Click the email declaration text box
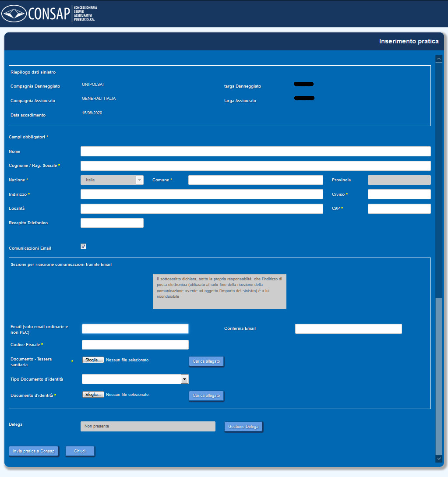The image size is (448, 477). coord(219,291)
